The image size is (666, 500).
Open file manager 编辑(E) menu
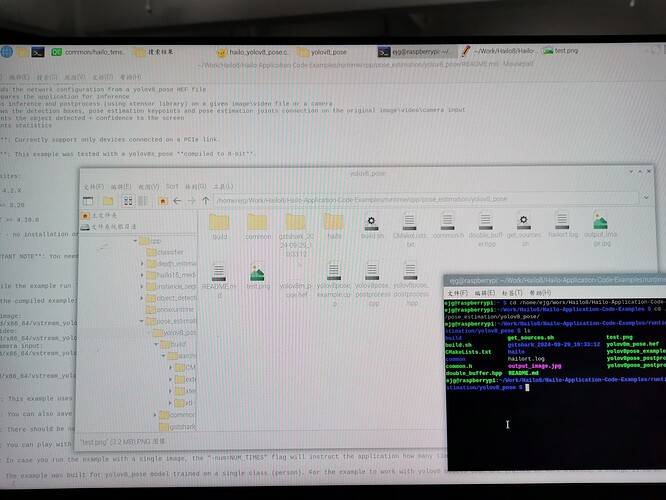click(x=121, y=187)
